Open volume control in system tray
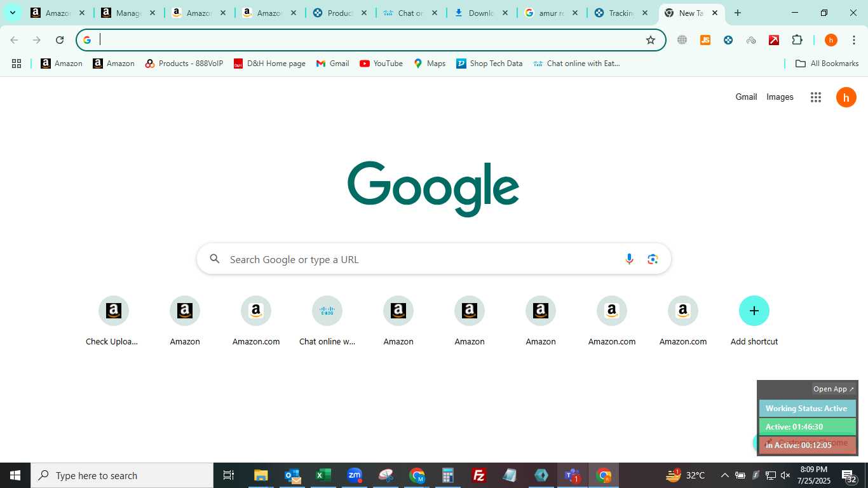This screenshot has height=488, width=868. [785, 475]
